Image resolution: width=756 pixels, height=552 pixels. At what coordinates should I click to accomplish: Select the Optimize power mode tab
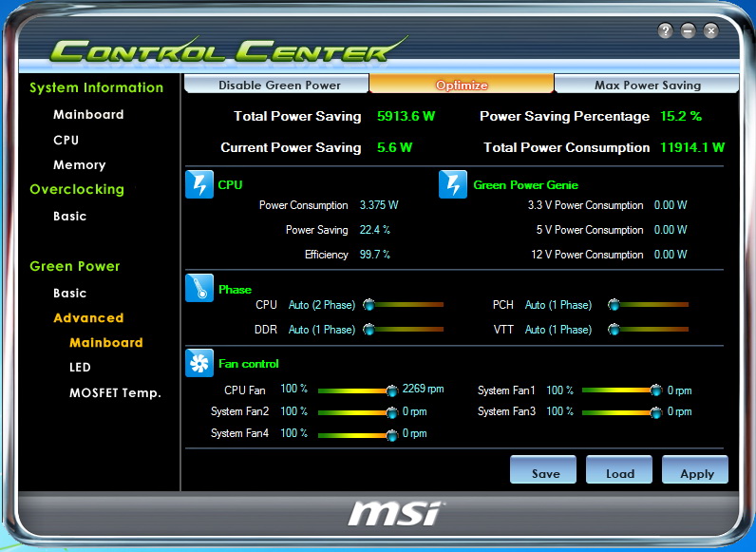pyautogui.click(x=462, y=85)
